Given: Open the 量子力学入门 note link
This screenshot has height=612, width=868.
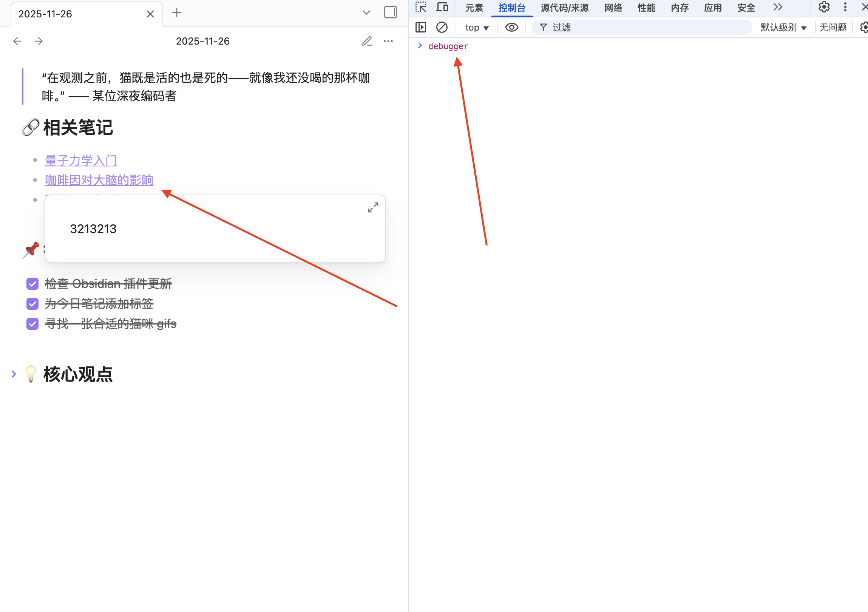Looking at the screenshot, I should pyautogui.click(x=81, y=161).
